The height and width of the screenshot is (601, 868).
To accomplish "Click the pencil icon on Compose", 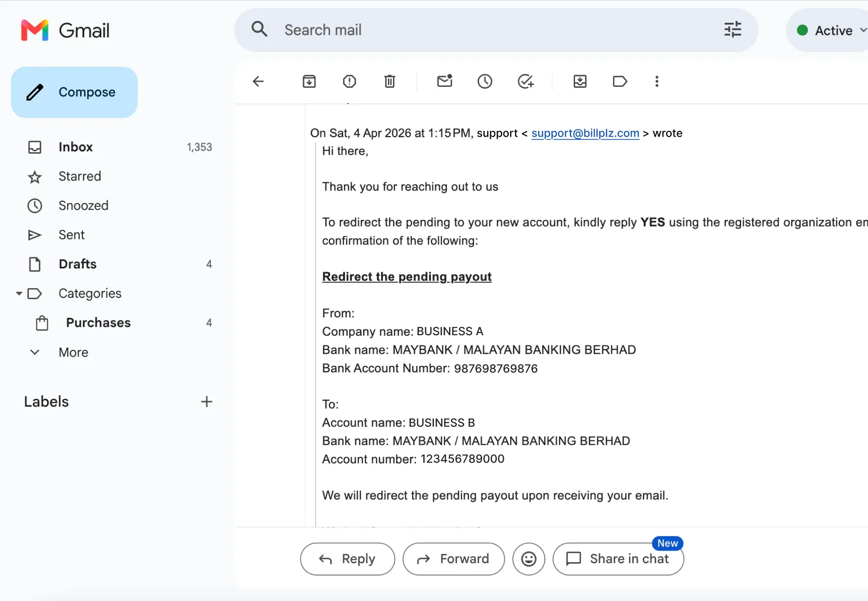I will 35,92.
